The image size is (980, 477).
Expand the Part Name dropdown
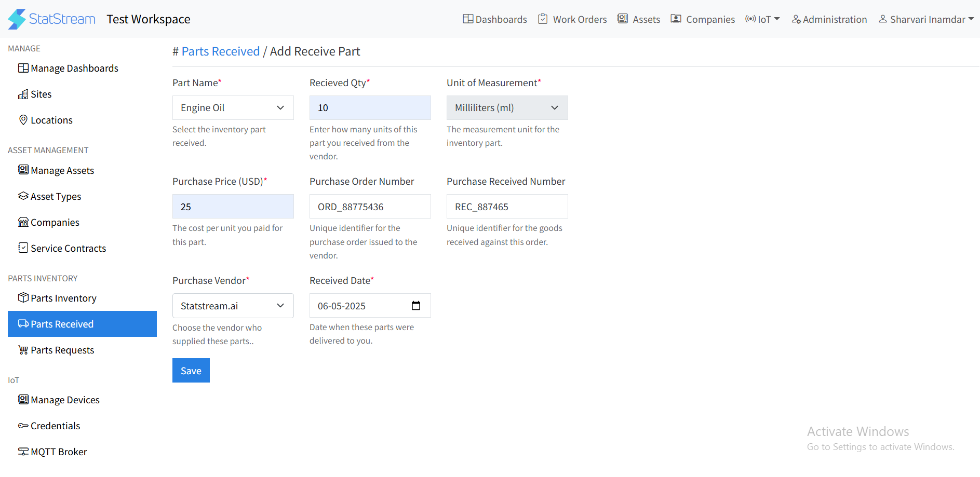[x=233, y=108]
